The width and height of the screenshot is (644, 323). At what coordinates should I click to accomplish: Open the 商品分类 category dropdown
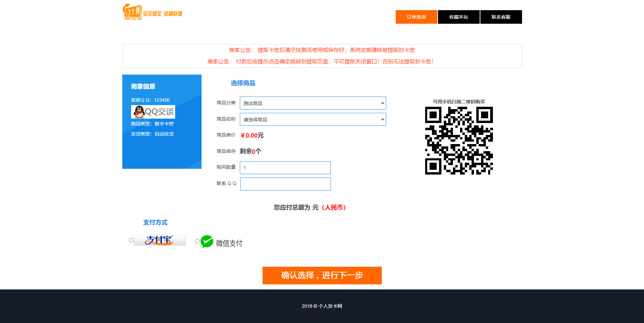(x=312, y=103)
